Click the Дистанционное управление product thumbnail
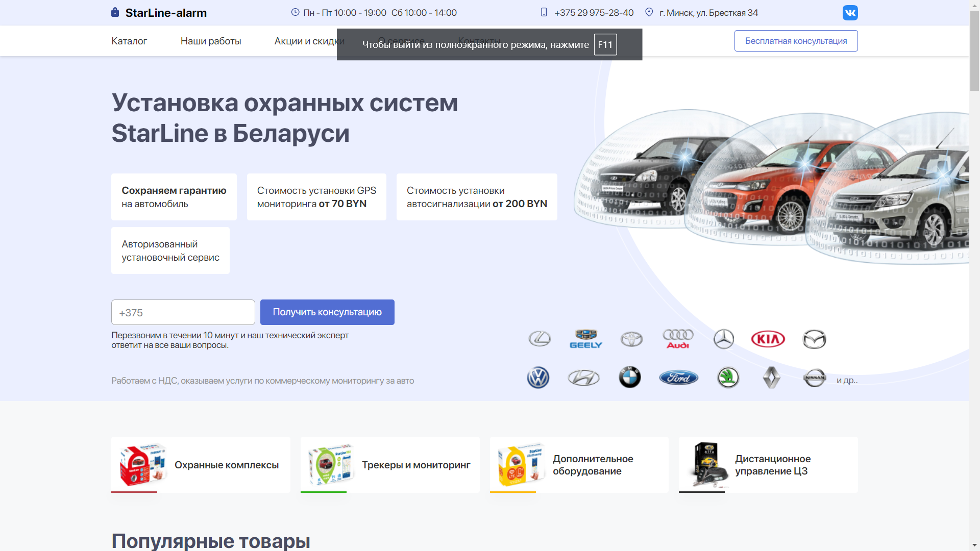Image resolution: width=980 pixels, height=551 pixels. 709,464
